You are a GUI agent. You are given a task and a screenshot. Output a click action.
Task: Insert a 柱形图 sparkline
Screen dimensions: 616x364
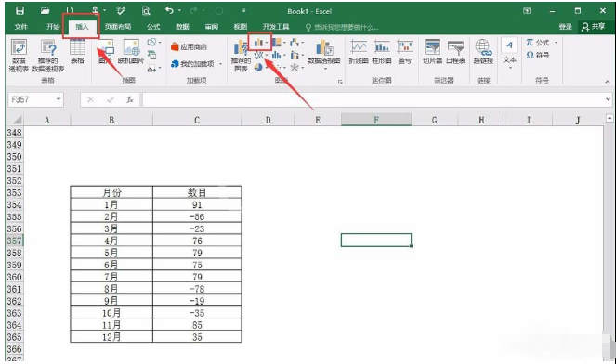(382, 51)
